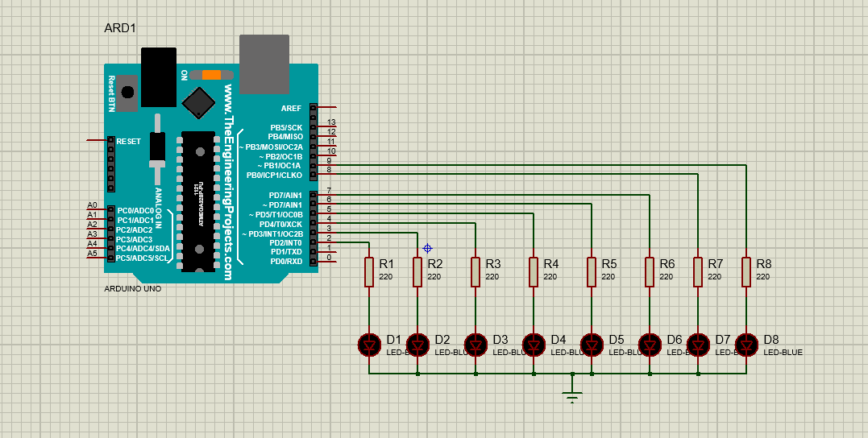Click the D5 reference label
This screenshot has height=438, width=868.
616,340
